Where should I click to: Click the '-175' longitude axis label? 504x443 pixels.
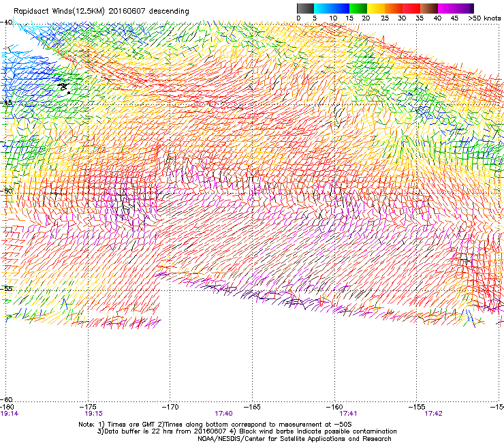tap(88, 407)
